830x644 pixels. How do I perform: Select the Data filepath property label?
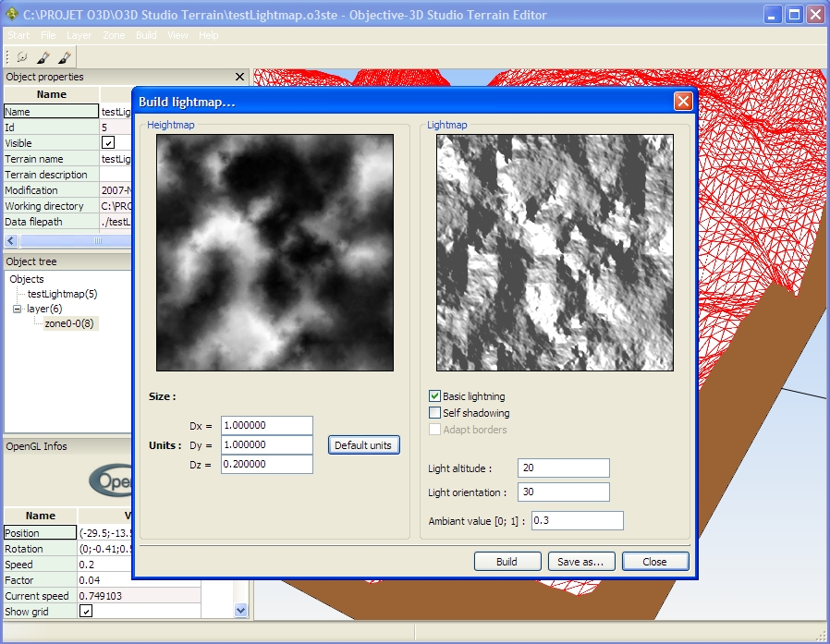click(x=52, y=222)
